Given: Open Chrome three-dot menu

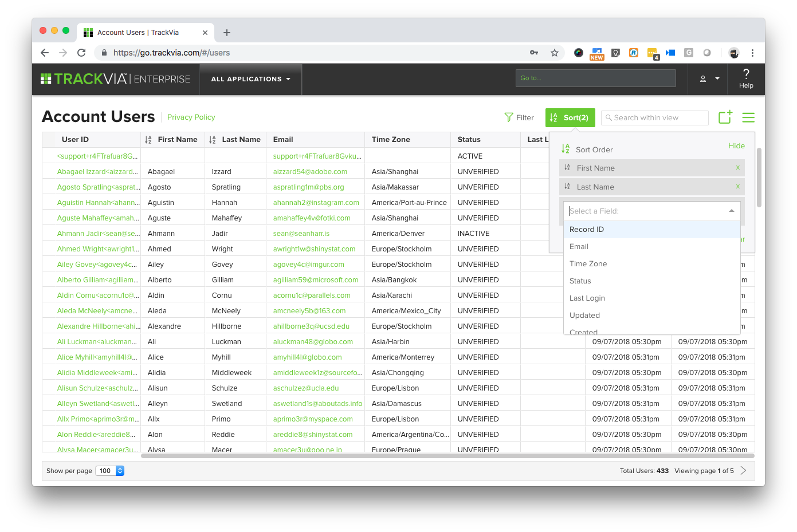Looking at the screenshot, I should point(753,53).
